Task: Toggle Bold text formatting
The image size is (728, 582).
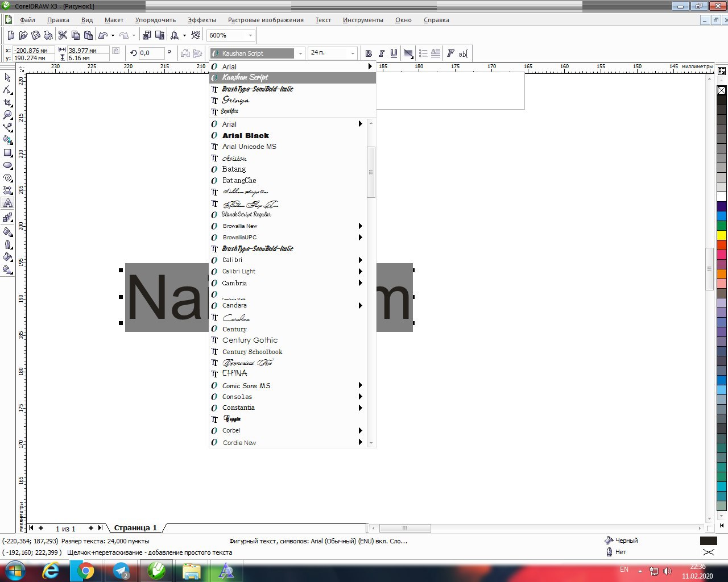Action: pyautogui.click(x=369, y=53)
